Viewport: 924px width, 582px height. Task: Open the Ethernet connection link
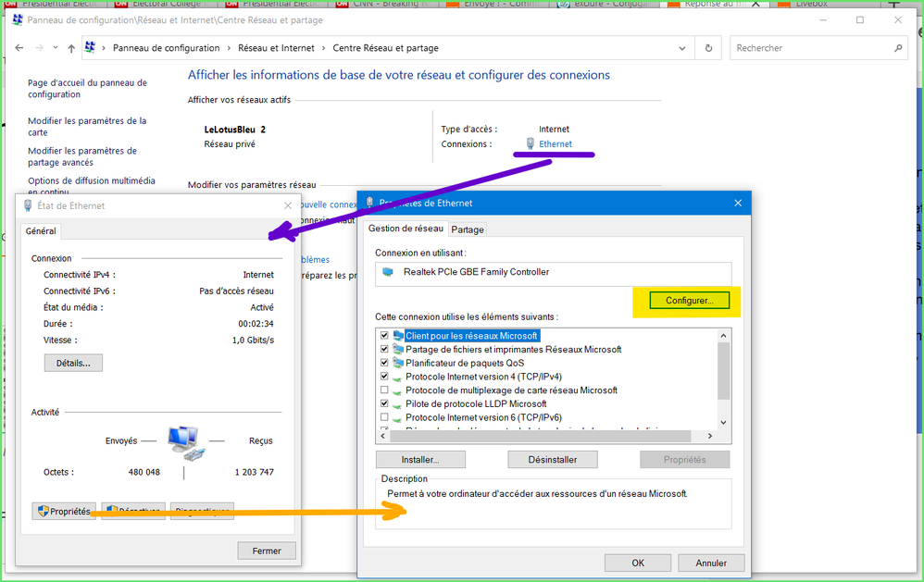[556, 144]
